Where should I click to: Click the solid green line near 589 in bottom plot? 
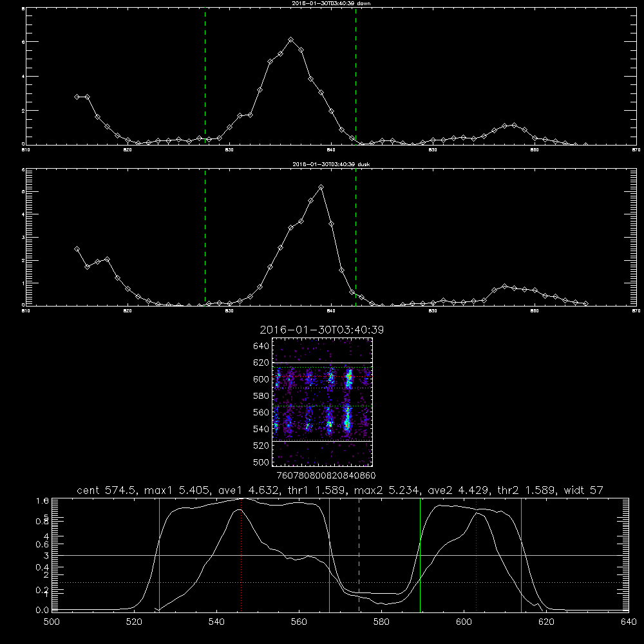click(420, 555)
